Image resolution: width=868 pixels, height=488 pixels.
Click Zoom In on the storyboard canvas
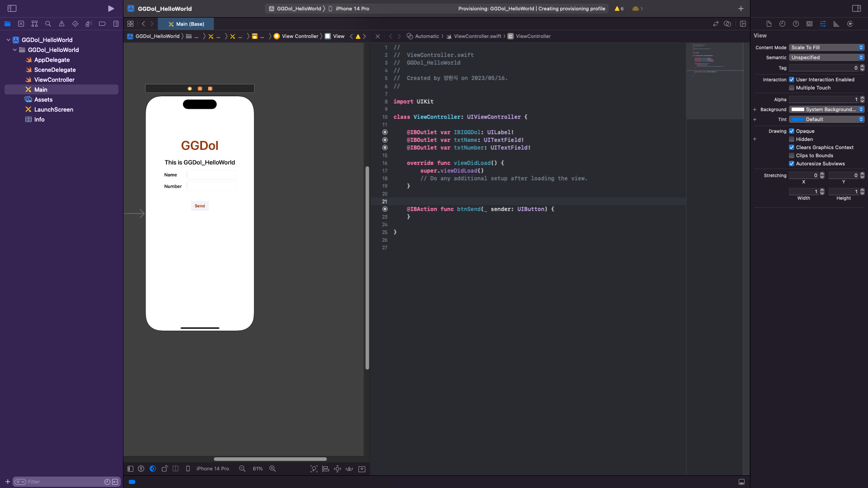coord(273,469)
